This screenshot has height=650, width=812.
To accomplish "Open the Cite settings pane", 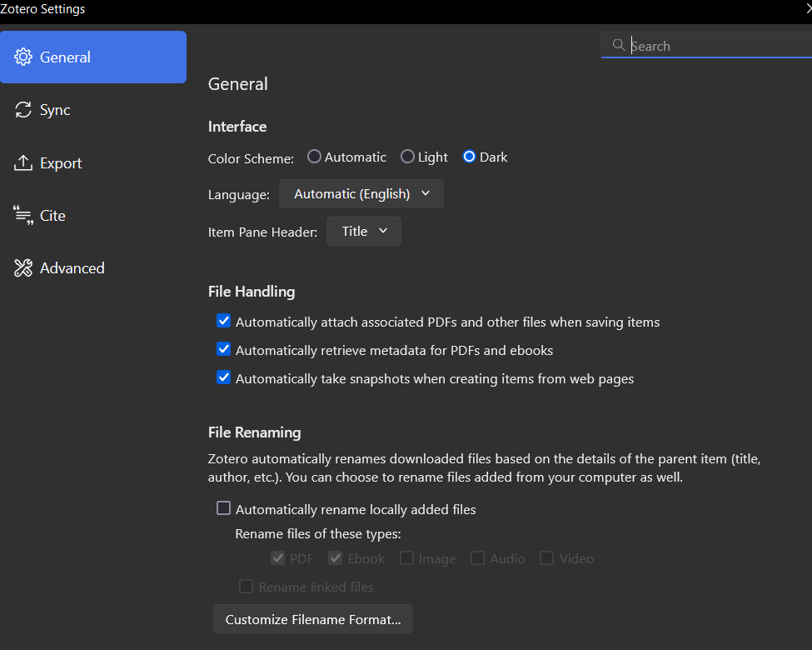I will [93, 216].
